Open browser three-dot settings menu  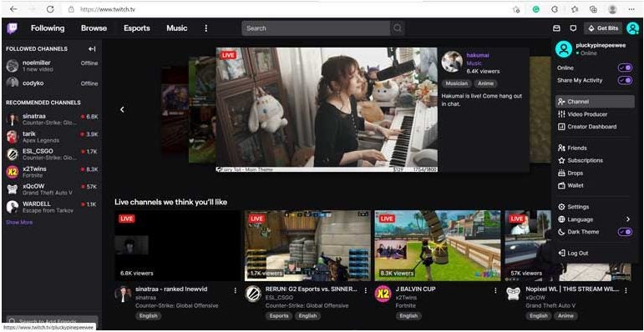point(631,9)
